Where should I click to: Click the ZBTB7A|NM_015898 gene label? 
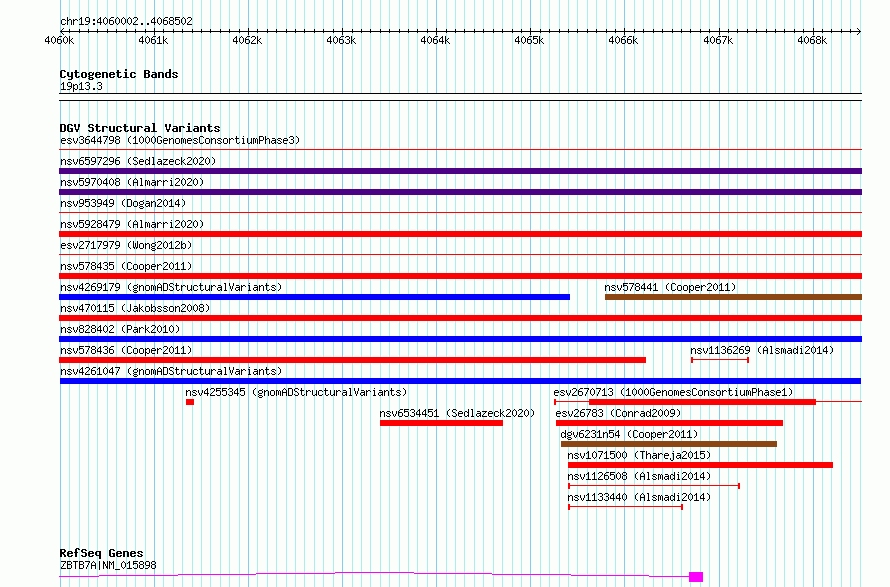click(108, 565)
